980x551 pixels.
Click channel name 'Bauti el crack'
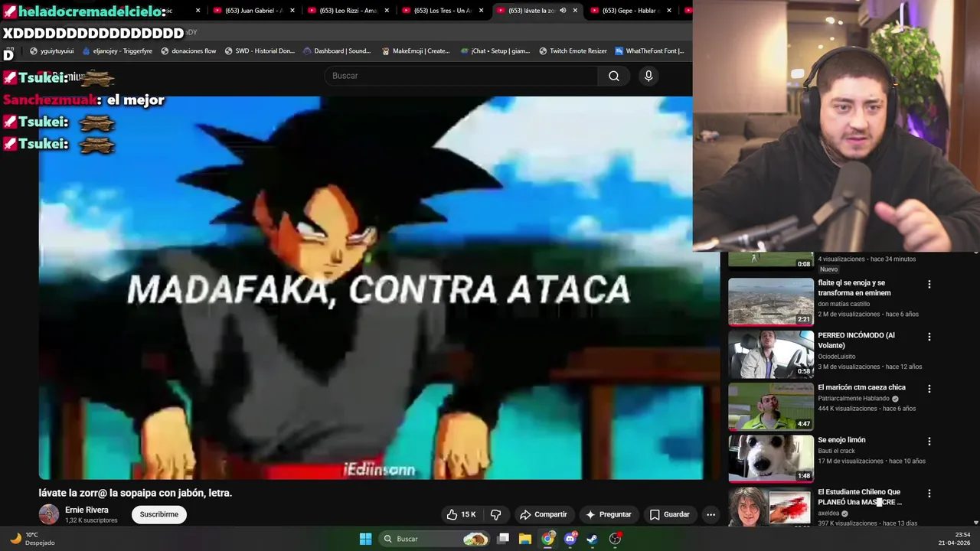(836, 451)
